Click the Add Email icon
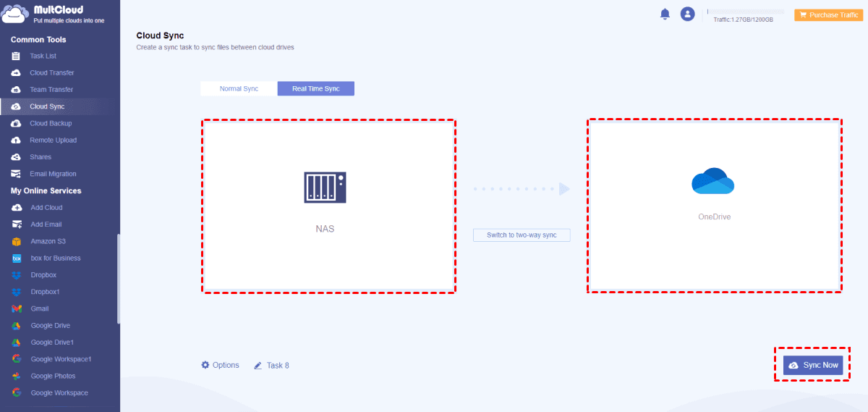Screen dimensions: 868x412 [16, 224]
